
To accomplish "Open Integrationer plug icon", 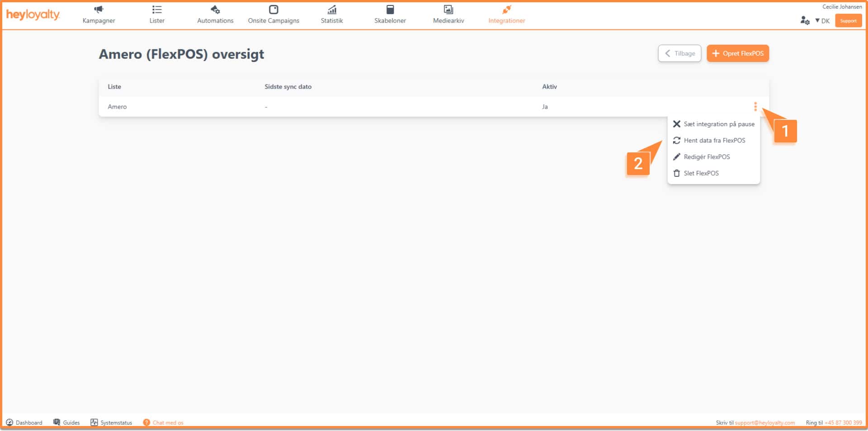I will pos(506,9).
